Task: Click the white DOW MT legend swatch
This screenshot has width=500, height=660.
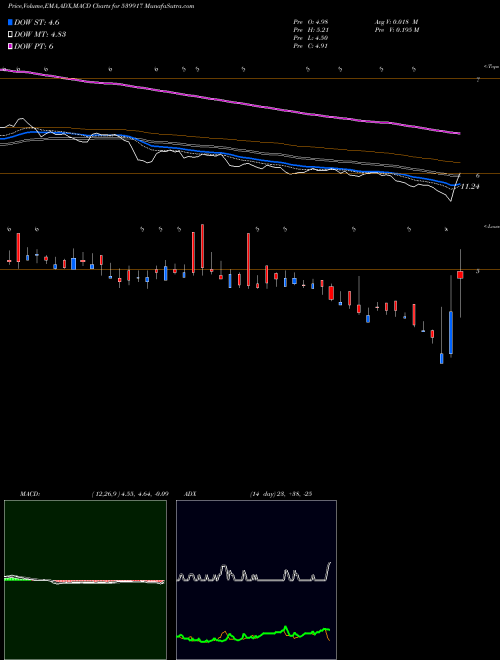Action: 11,35
